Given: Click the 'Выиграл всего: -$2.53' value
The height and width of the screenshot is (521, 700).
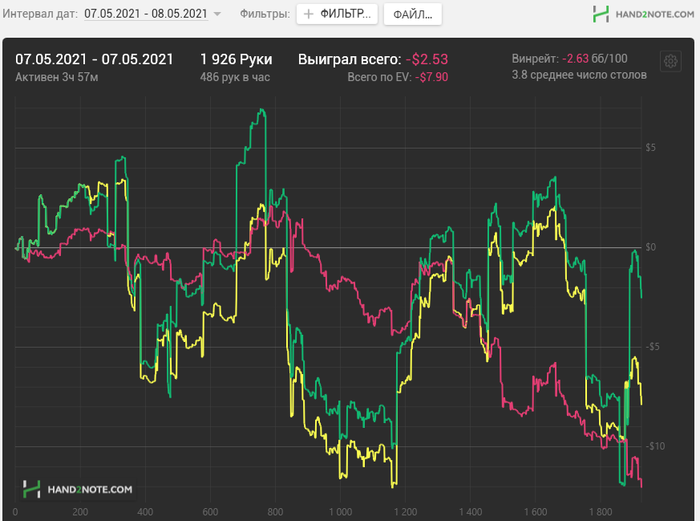Looking at the screenshot, I should pos(373,59).
